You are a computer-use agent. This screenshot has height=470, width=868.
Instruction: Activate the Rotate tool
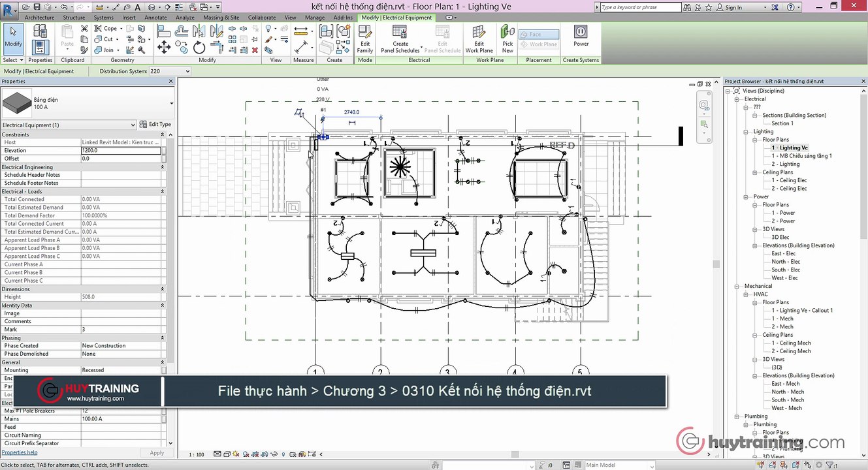point(199,47)
